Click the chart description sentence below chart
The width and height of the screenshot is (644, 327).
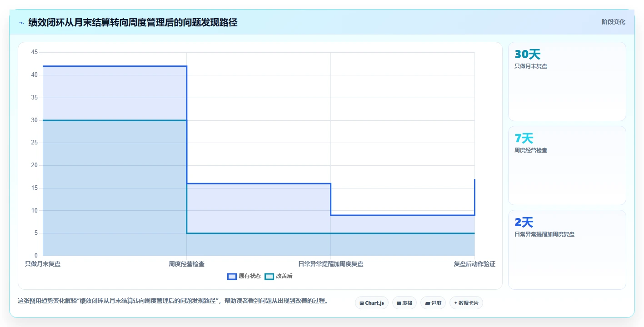pos(173,301)
